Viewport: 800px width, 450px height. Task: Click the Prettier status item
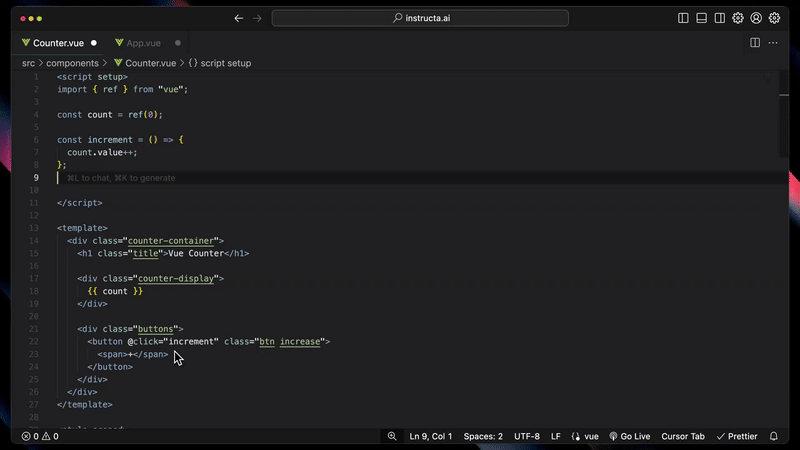tap(737, 436)
